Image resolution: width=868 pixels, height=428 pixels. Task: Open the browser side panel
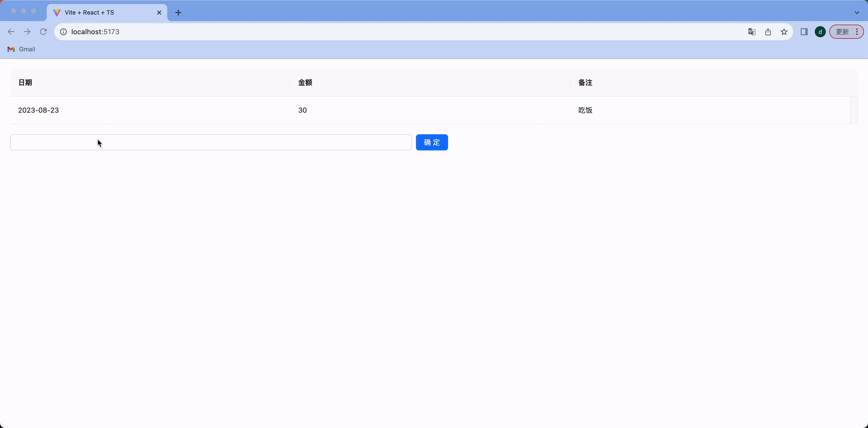coord(804,32)
